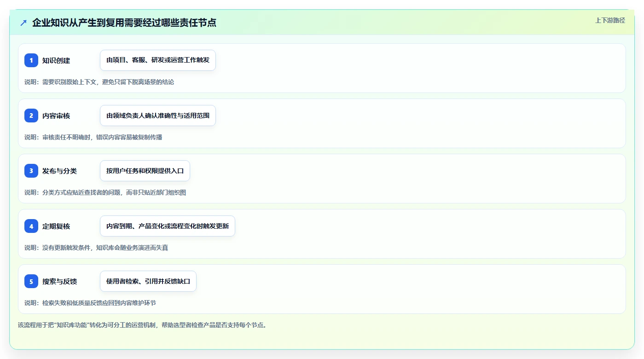Select the 内容到期、产品变化或流程变化时触发更新 chip
644x359 pixels.
pos(168,226)
